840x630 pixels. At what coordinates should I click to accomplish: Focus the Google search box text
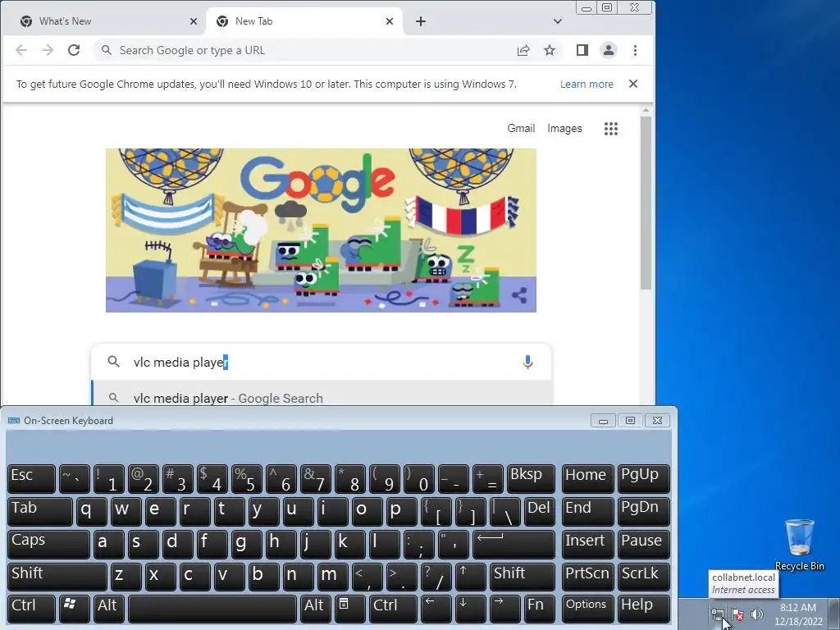(322, 362)
